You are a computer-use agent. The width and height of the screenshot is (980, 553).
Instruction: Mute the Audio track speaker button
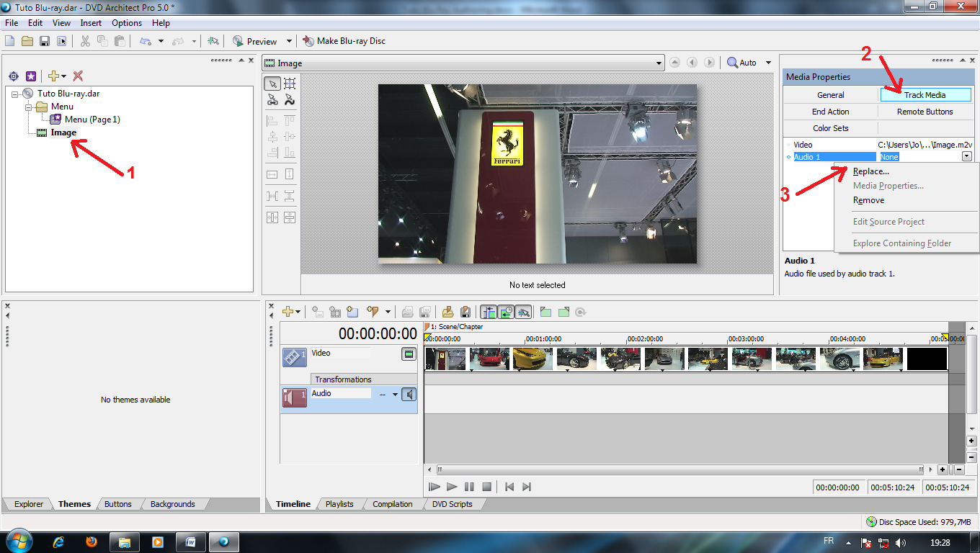[x=409, y=395]
